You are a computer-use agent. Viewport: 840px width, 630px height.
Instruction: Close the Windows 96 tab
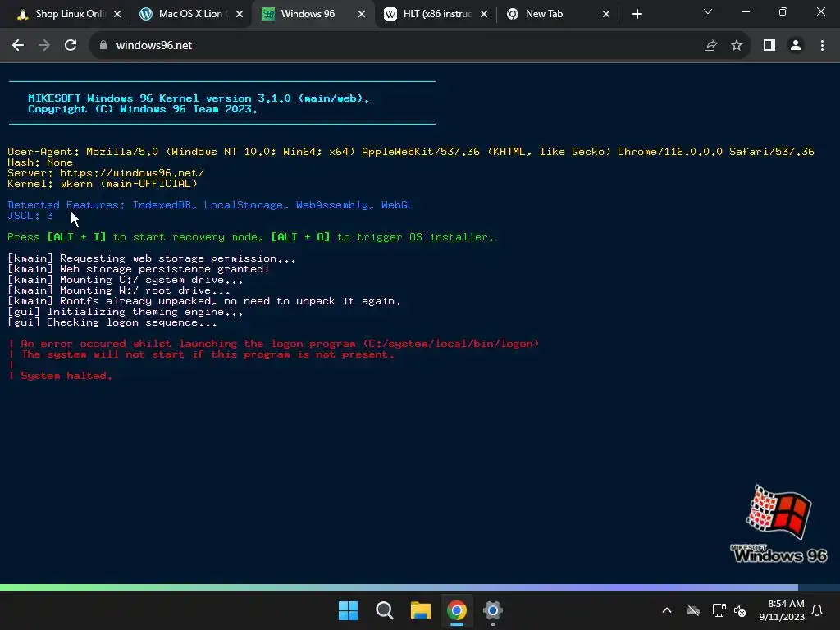362,15
